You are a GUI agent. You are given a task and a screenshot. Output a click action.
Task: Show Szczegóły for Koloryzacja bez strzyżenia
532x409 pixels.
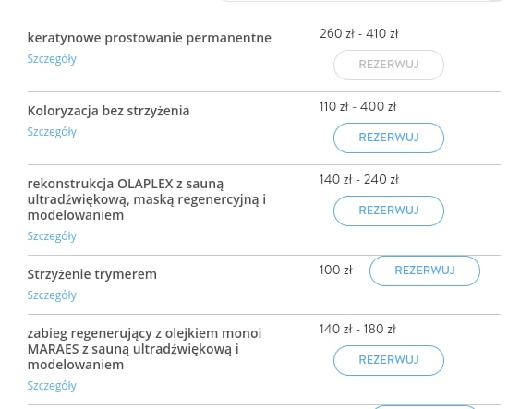pos(52,132)
